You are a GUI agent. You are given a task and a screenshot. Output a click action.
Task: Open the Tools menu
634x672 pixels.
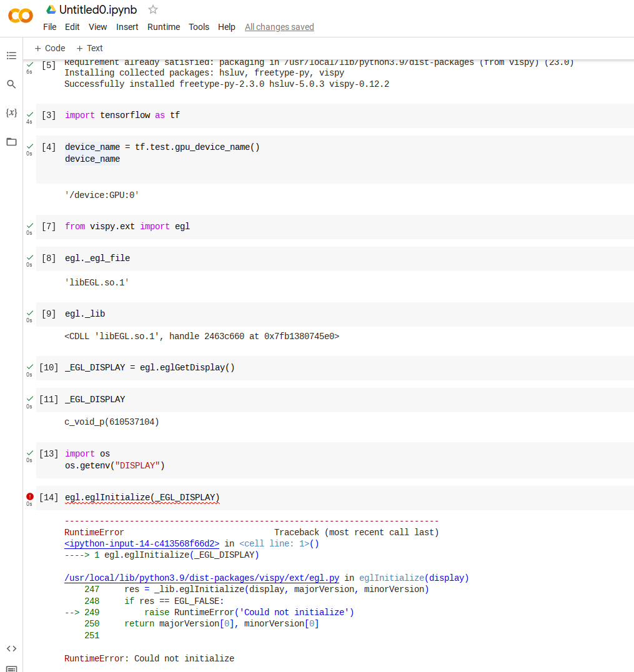[x=199, y=27]
